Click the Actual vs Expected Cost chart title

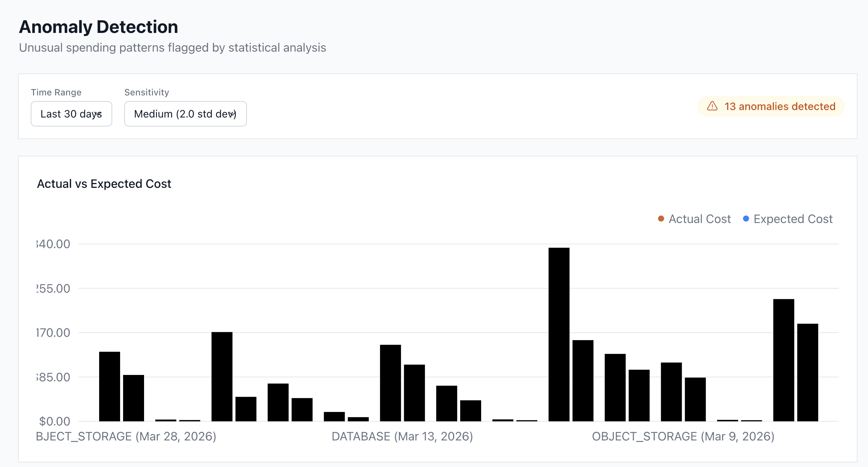pos(104,184)
